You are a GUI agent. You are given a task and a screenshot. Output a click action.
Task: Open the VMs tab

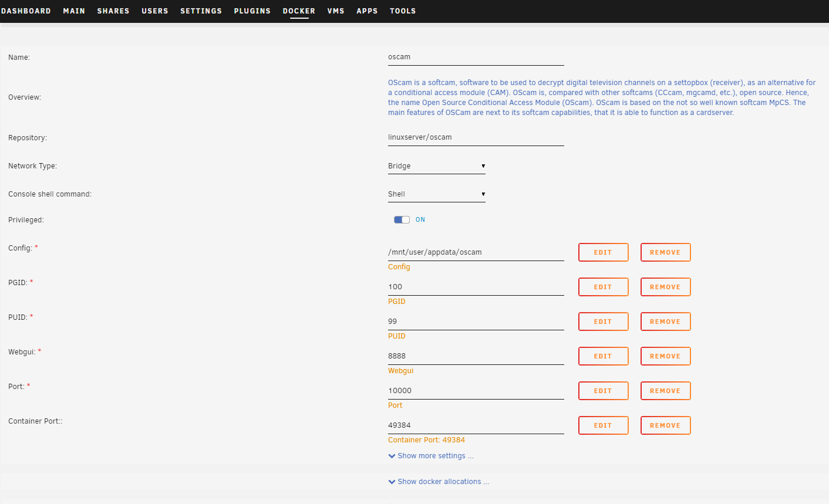coord(336,11)
